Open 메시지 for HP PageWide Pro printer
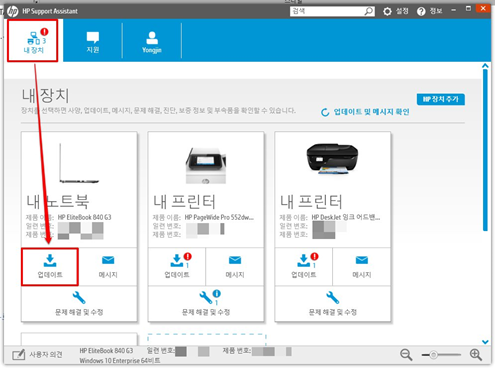 [235, 266]
